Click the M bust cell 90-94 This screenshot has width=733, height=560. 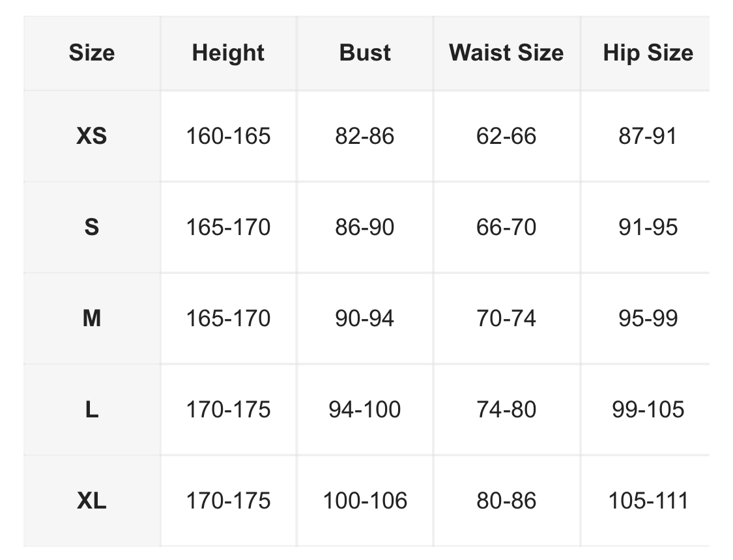(365, 318)
